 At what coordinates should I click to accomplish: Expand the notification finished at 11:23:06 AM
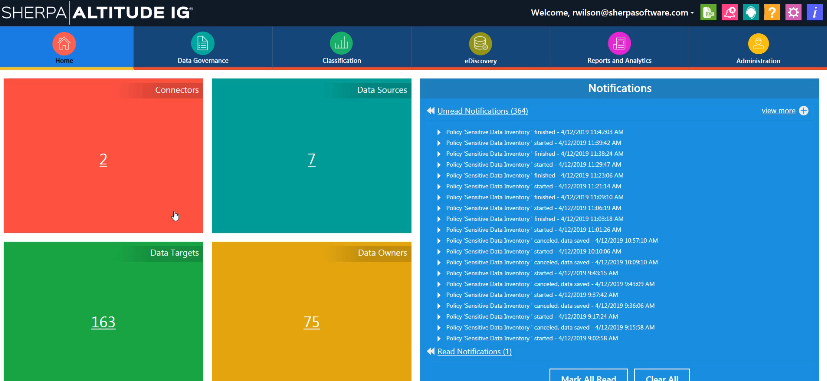pyautogui.click(x=439, y=175)
